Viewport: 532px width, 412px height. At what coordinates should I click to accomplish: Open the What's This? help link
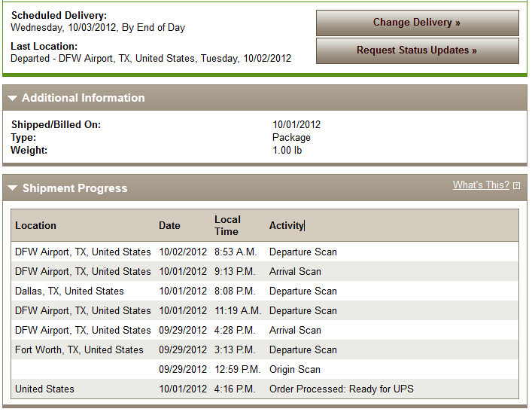pos(481,185)
